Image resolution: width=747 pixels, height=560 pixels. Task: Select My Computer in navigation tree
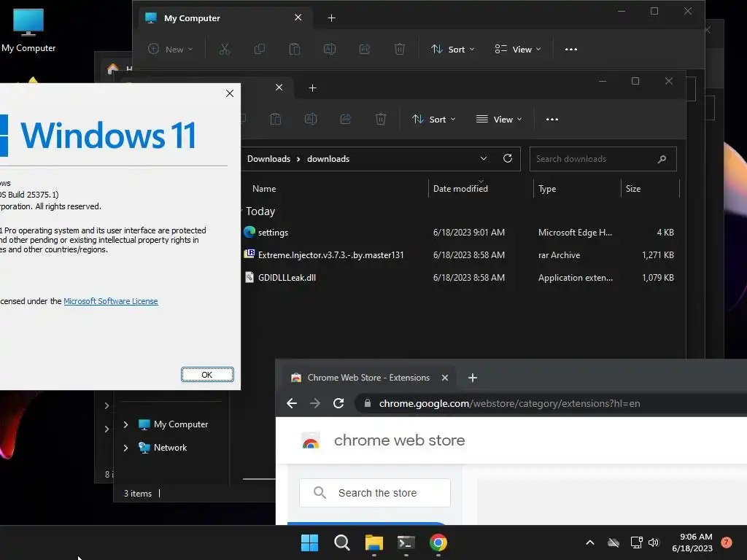click(x=174, y=424)
